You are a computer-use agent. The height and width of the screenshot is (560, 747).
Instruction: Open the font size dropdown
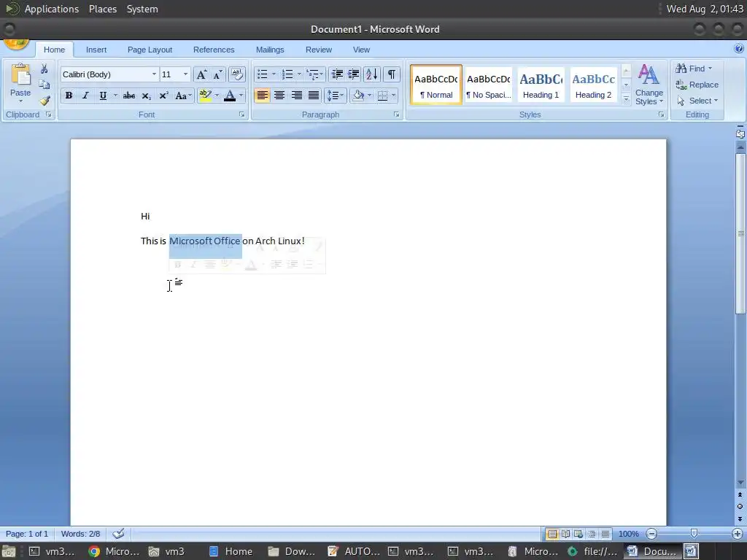[x=185, y=74]
